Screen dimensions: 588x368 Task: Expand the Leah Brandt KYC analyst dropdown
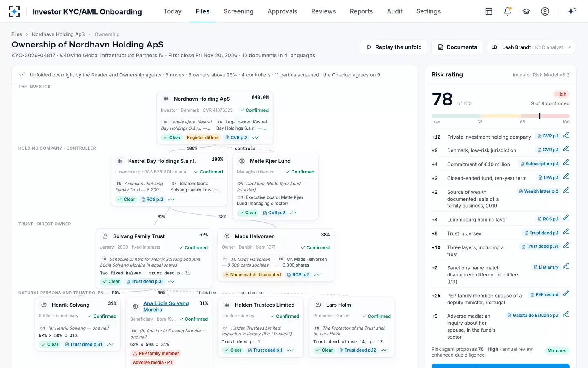pos(532,47)
